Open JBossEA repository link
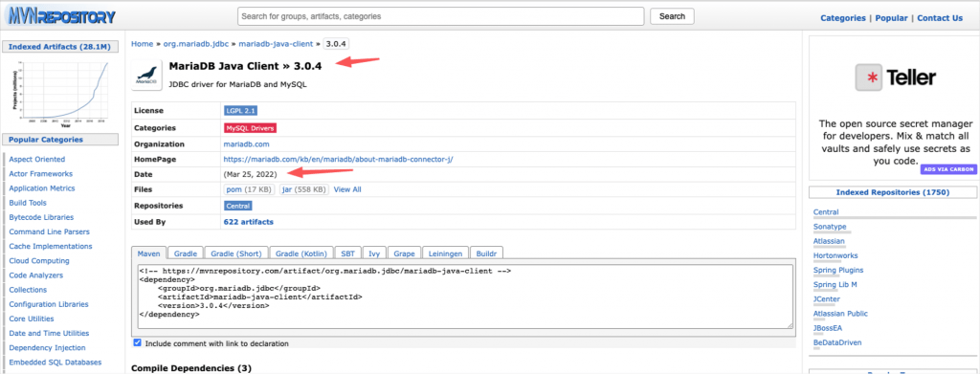This screenshot has width=980, height=374. (x=828, y=328)
